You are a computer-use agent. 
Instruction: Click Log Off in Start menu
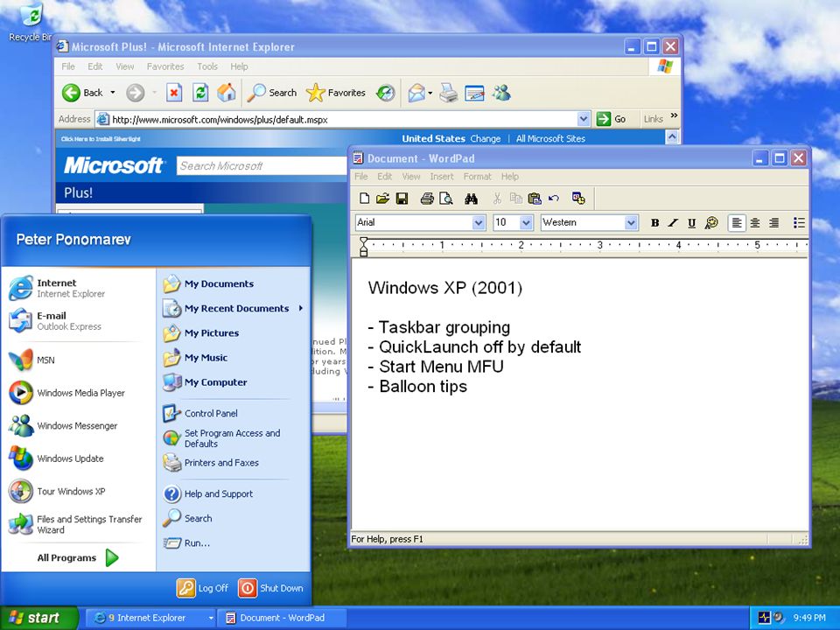(x=202, y=588)
